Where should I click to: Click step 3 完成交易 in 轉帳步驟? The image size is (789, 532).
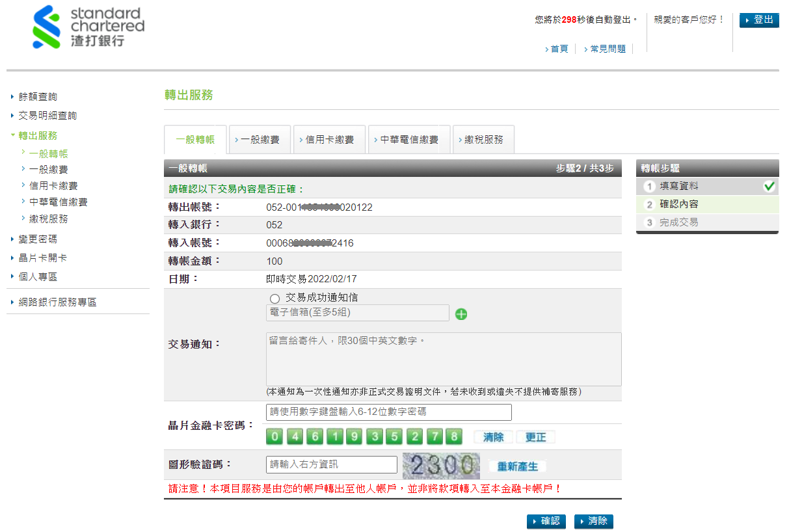coord(707,222)
